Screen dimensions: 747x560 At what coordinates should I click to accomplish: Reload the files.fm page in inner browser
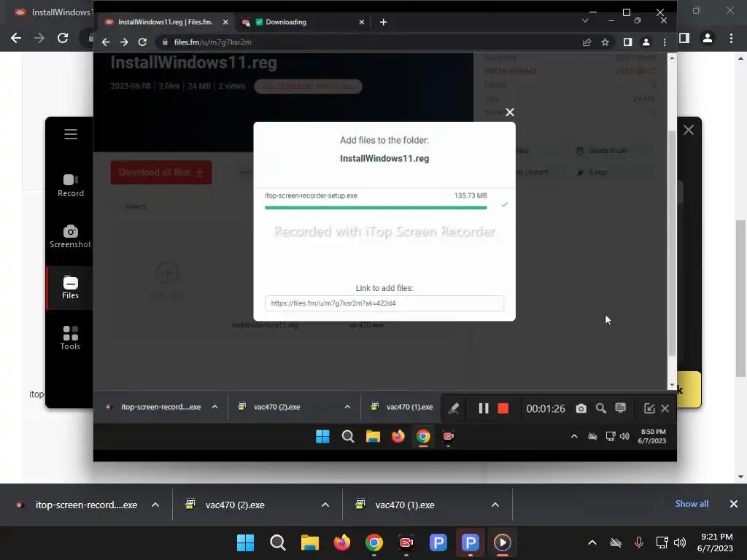tap(142, 42)
